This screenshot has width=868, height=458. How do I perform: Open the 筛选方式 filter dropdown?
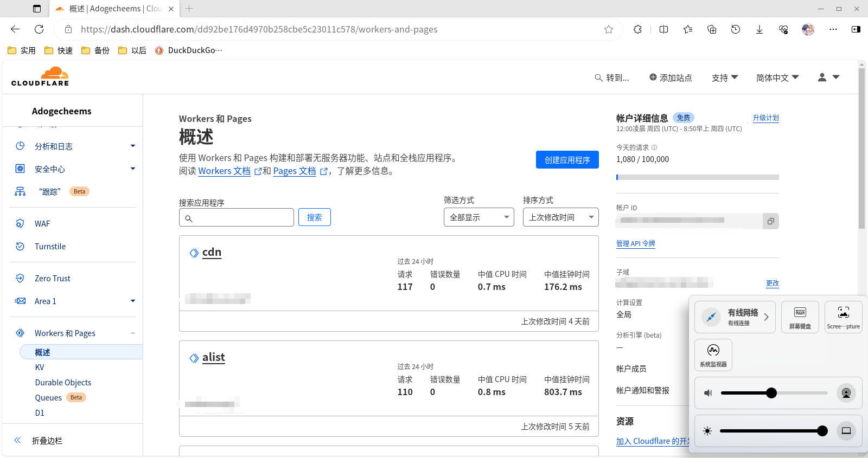pos(478,217)
